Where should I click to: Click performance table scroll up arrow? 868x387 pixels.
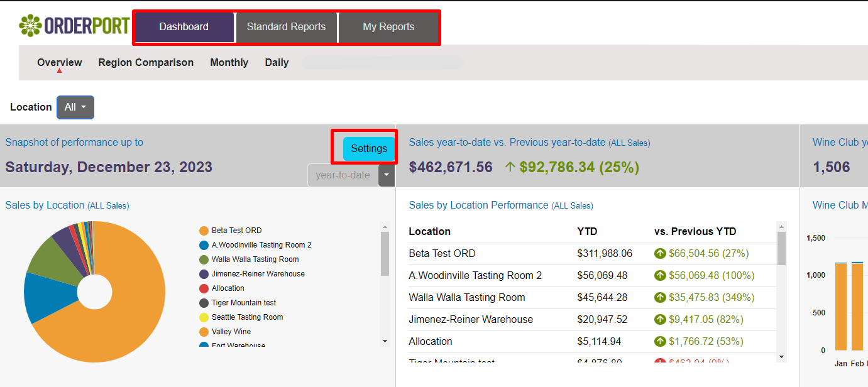782,226
